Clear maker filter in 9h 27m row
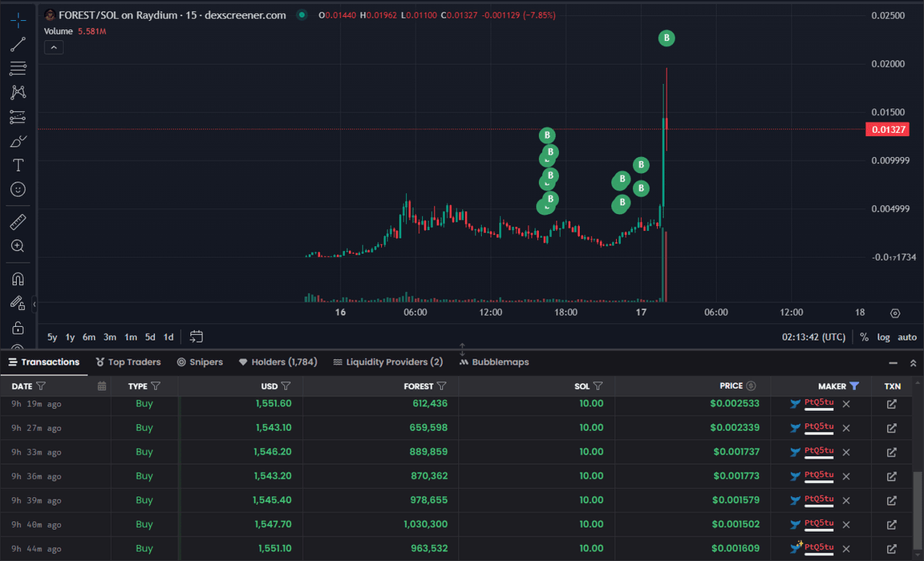The height and width of the screenshot is (561, 924). click(846, 428)
